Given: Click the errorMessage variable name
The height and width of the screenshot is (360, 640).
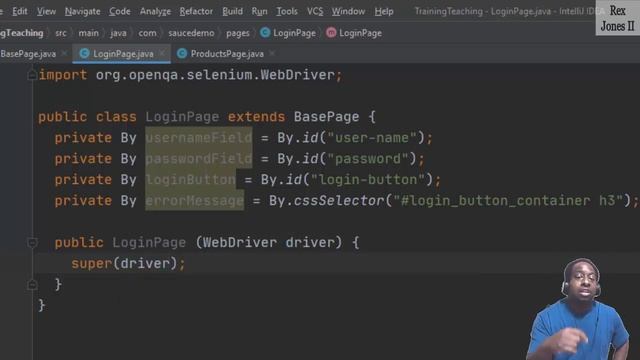Looking at the screenshot, I should 195,201.
